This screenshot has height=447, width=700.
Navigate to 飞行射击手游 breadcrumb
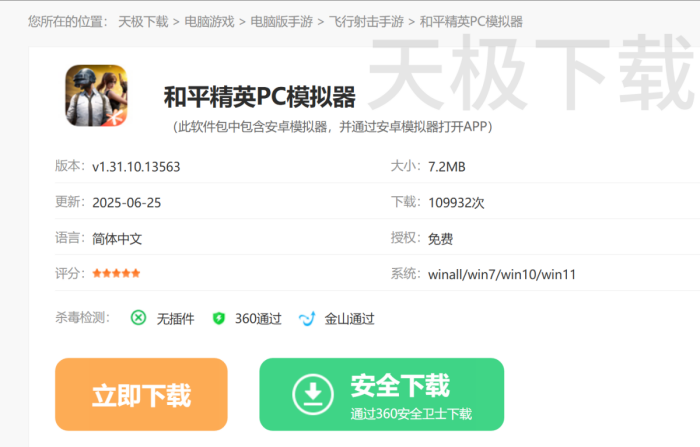[366, 21]
